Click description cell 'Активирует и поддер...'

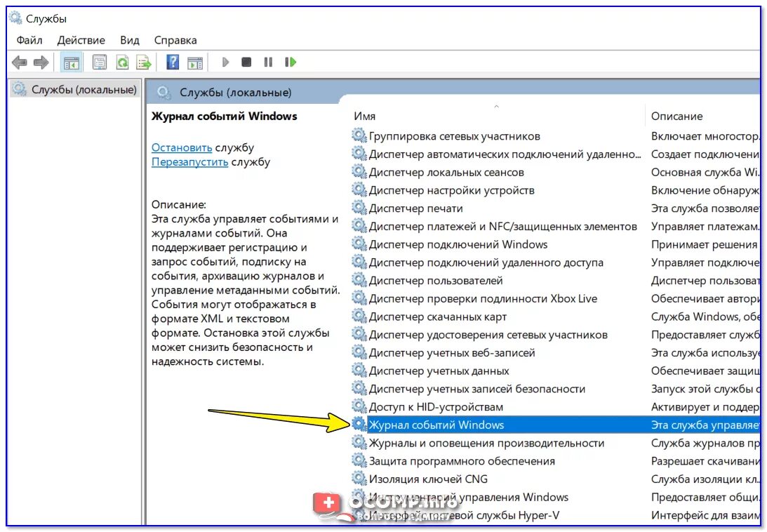[705, 407]
